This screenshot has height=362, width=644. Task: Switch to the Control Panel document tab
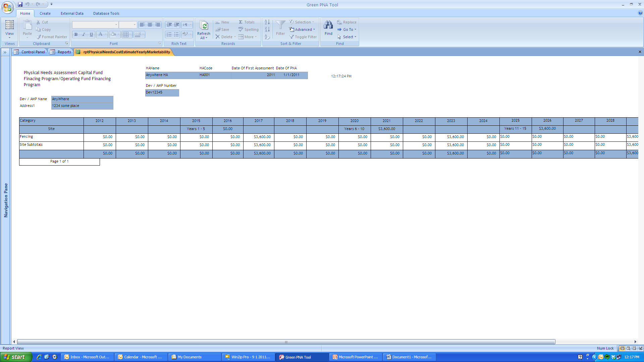click(x=30, y=52)
